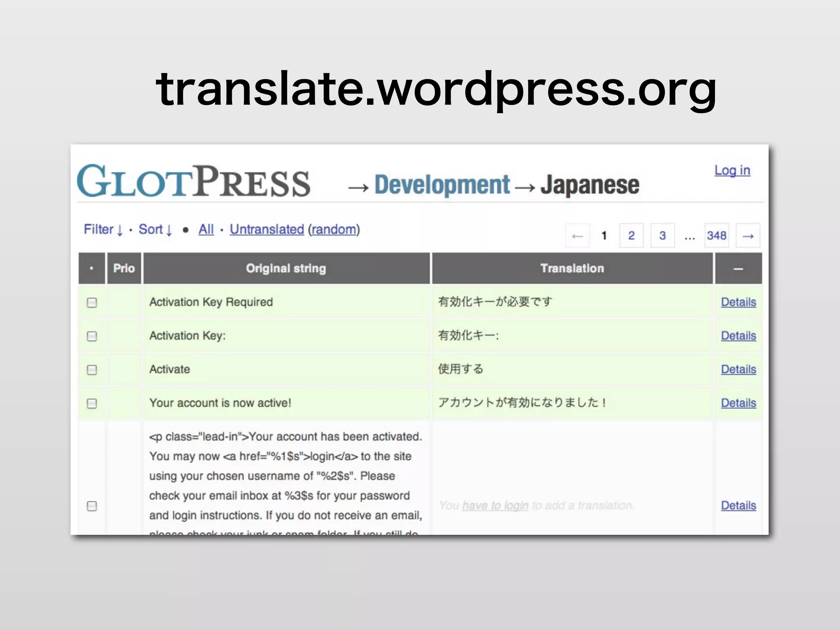Show Untranslated strings
840x630 pixels.
point(267,229)
